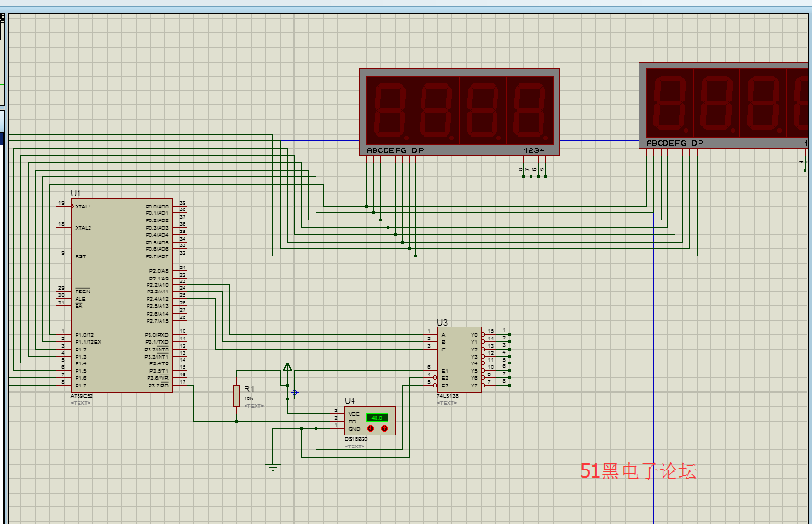812x524 pixels.
Task: Click the <TEXT> placeholder under AT89C52
Action: coord(81,403)
